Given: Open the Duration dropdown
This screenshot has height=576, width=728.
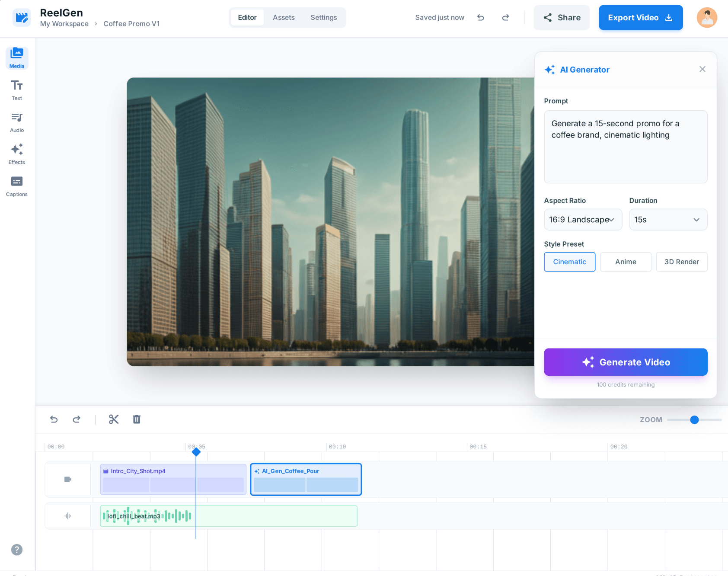Looking at the screenshot, I should 668,219.
